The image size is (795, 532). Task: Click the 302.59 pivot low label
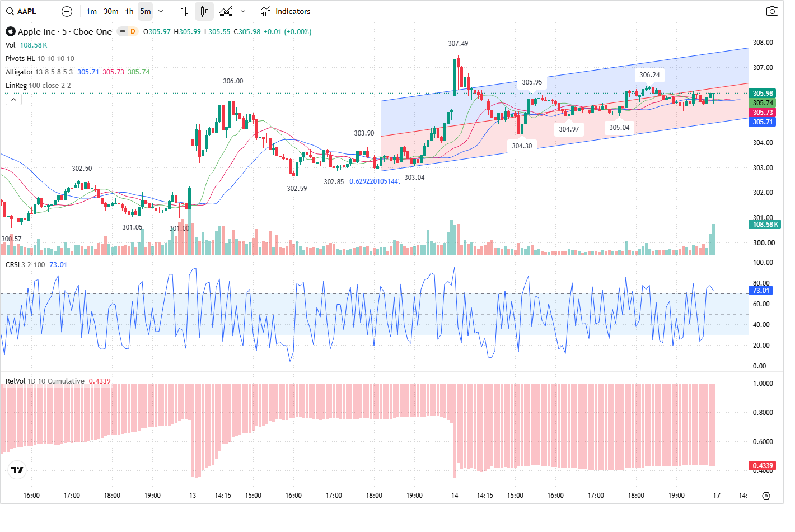(x=297, y=189)
